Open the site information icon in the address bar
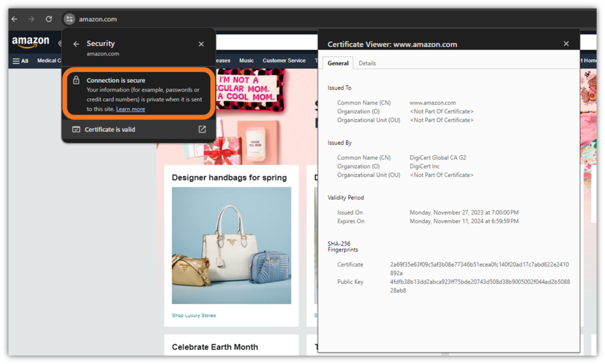The height and width of the screenshot is (364, 605). coord(69,19)
